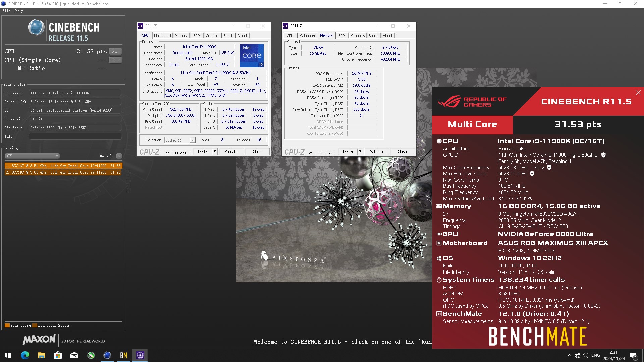Viewport: 644px width, 362px height.
Task: Open Bench tab in right CPU-Z window
Action: (374, 36)
